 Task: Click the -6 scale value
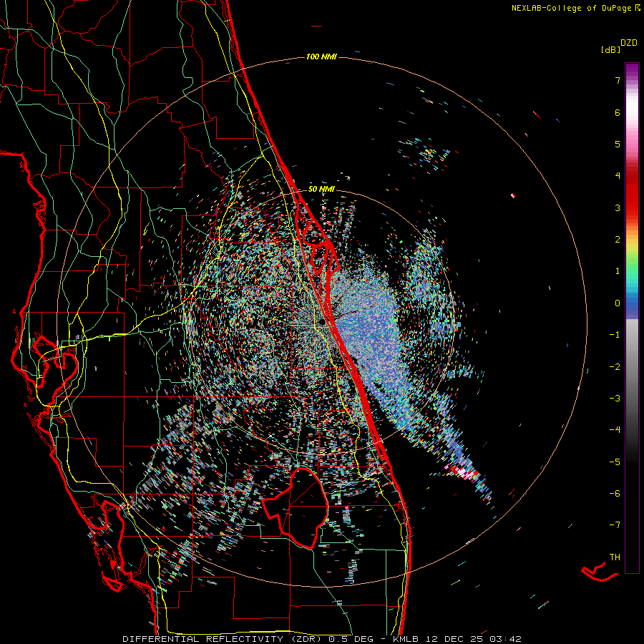(x=615, y=494)
